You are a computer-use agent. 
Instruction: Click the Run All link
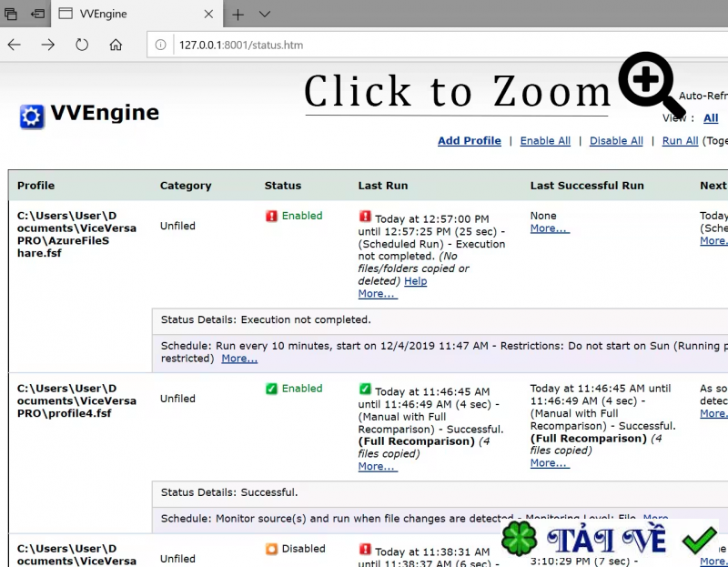pyautogui.click(x=680, y=140)
